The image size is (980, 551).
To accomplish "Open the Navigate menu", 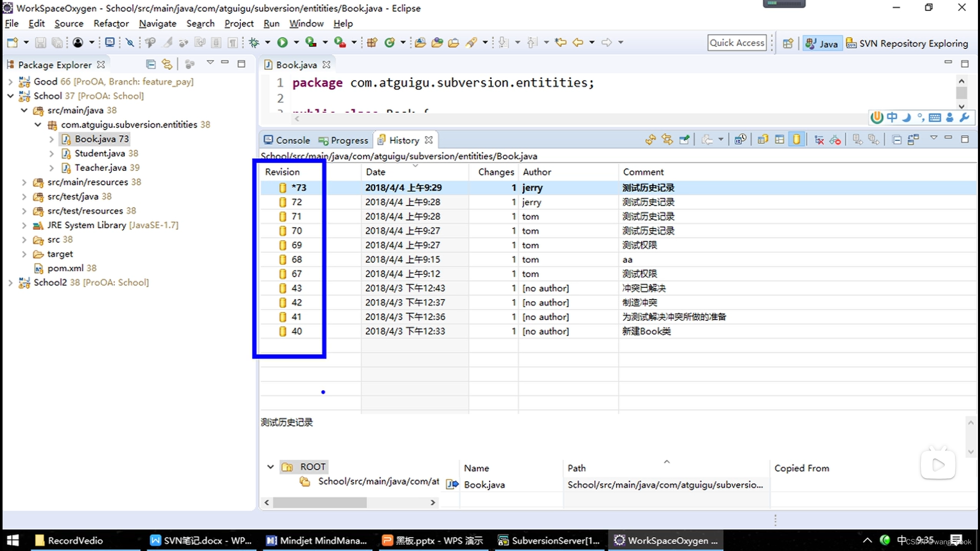I will point(158,23).
